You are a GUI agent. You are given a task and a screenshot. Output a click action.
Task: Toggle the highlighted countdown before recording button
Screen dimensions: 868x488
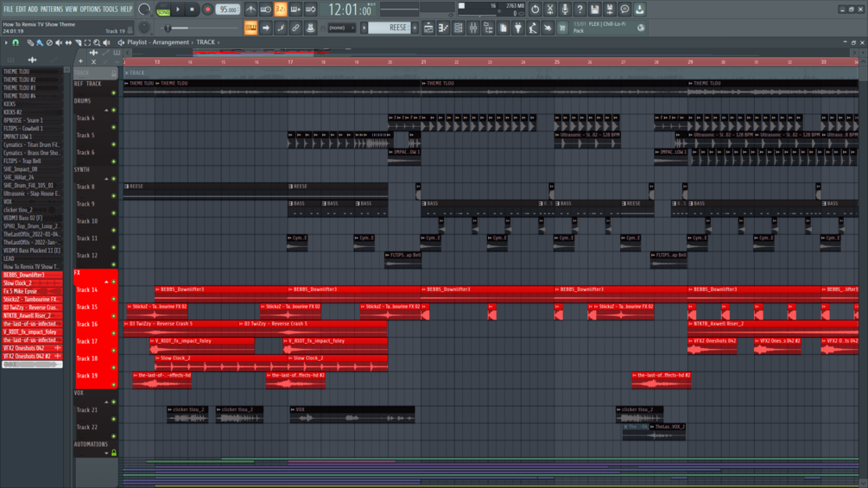(x=281, y=10)
